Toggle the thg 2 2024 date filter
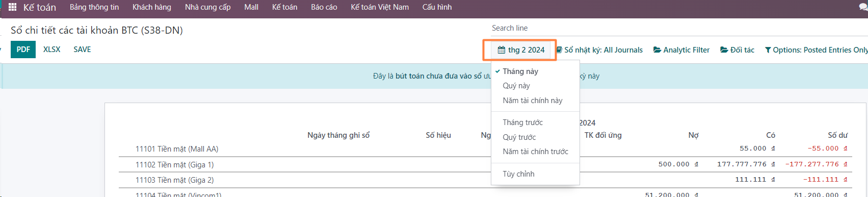Image resolution: width=868 pixels, height=197 pixels. tap(521, 50)
